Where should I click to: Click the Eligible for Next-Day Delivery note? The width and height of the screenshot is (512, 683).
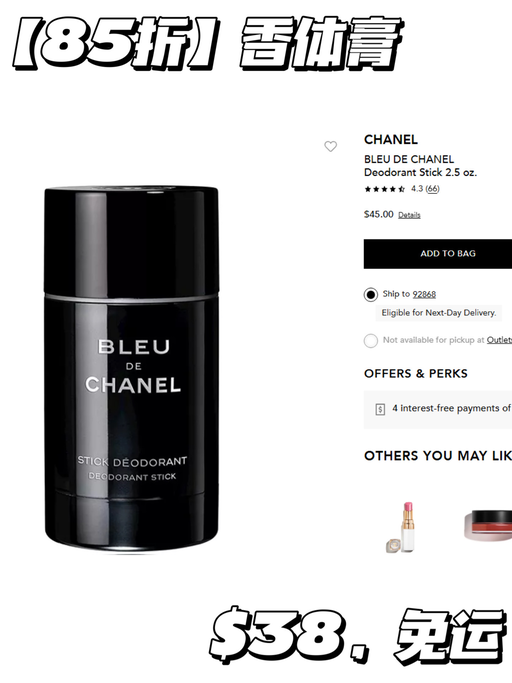tap(439, 313)
